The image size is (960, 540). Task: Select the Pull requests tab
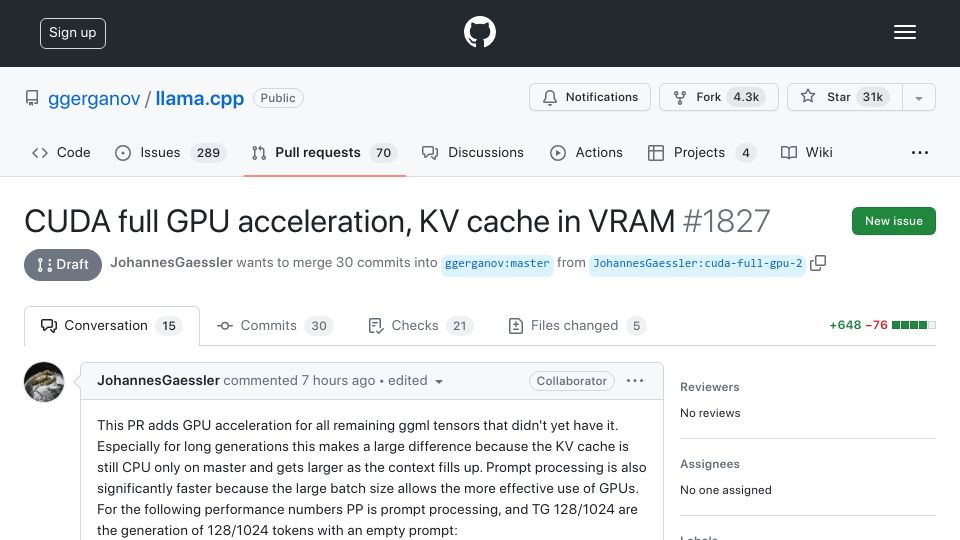pyautogui.click(x=324, y=152)
